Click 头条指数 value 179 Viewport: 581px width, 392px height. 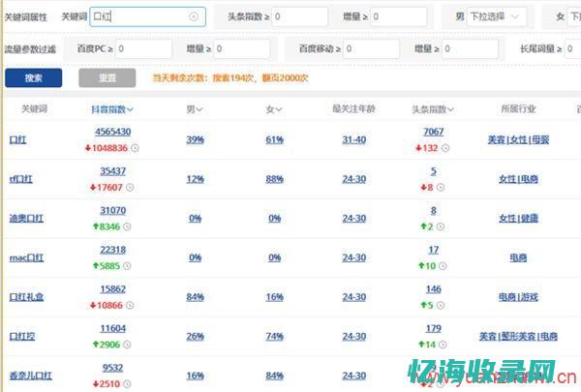pos(434,328)
